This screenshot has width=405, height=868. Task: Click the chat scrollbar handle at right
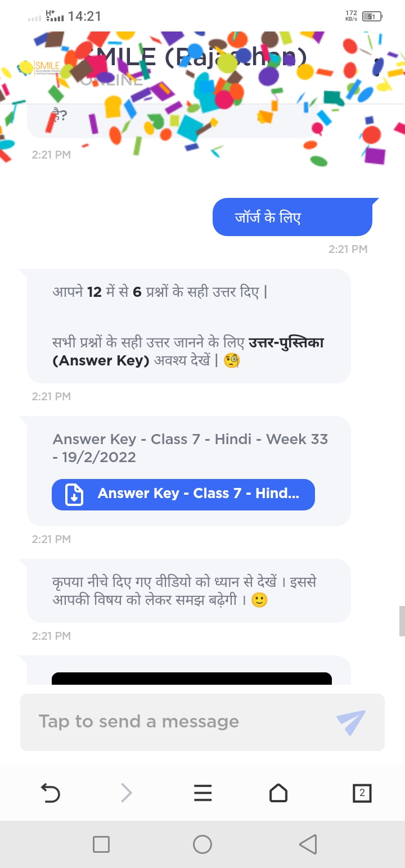pyautogui.click(x=402, y=621)
